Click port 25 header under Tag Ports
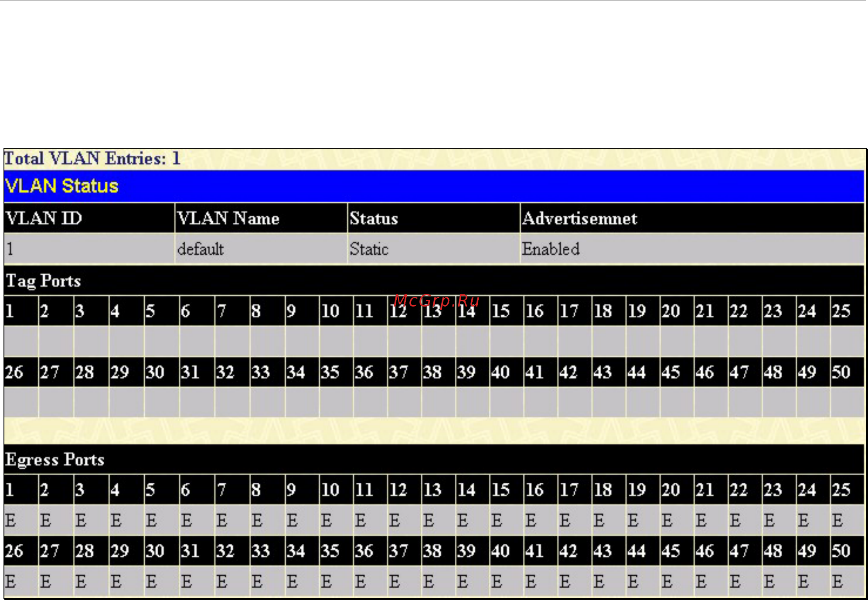868x600 pixels. coord(847,311)
